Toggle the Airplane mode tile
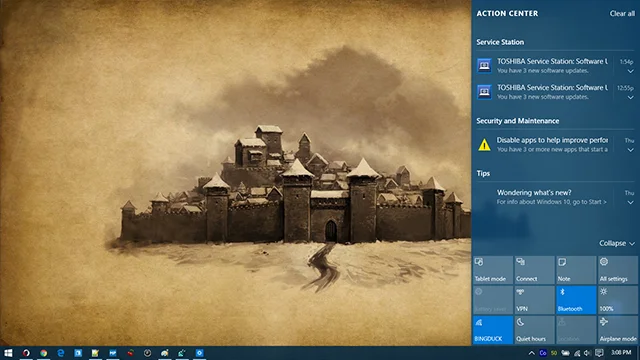Viewport: 640px width, 360px height. point(618,329)
